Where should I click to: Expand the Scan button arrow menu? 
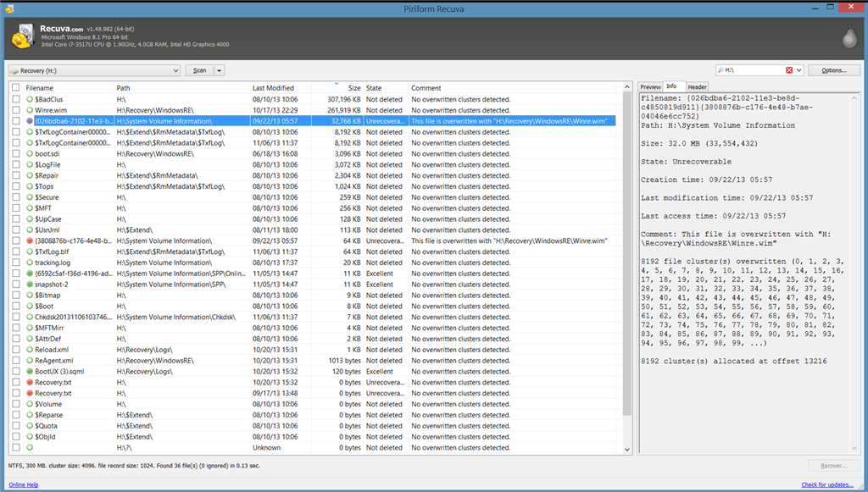coord(220,71)
